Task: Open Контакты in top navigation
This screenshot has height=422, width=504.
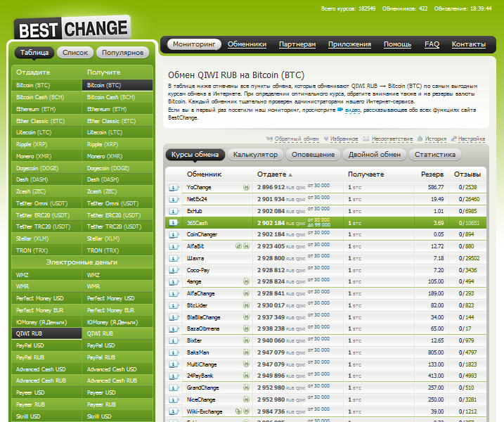Action: [x=469, y=44]
